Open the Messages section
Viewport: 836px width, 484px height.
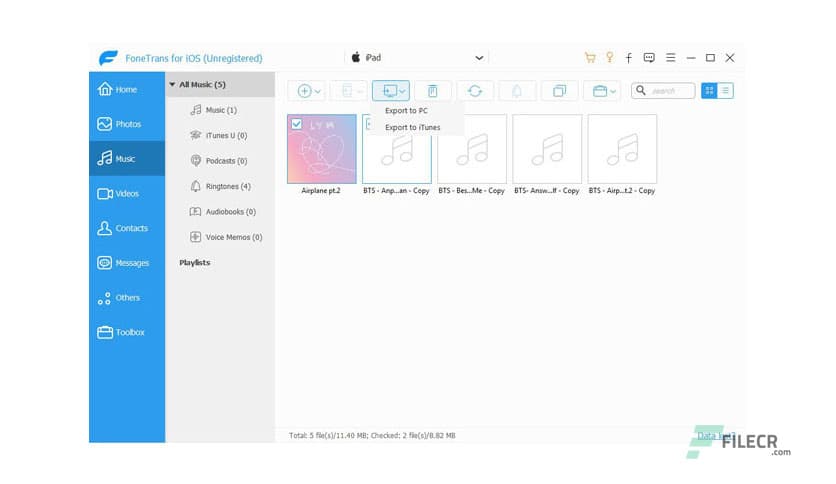(x=127, y=263)
